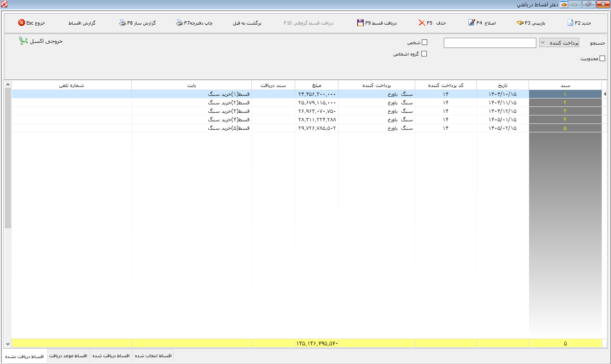Click the قسط(۲)خرید سنگ cell

coord(192,103)
